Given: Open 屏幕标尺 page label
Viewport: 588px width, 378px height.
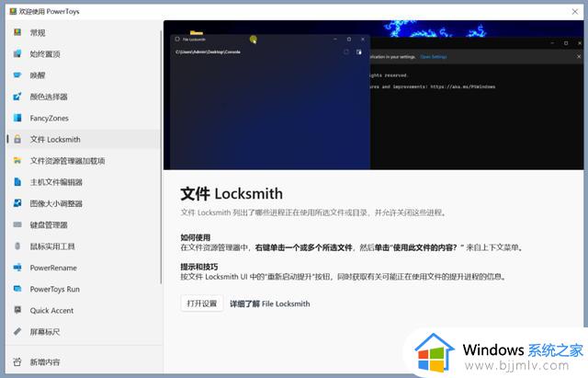Looking at the screenshot, I should tap(45, 332).
